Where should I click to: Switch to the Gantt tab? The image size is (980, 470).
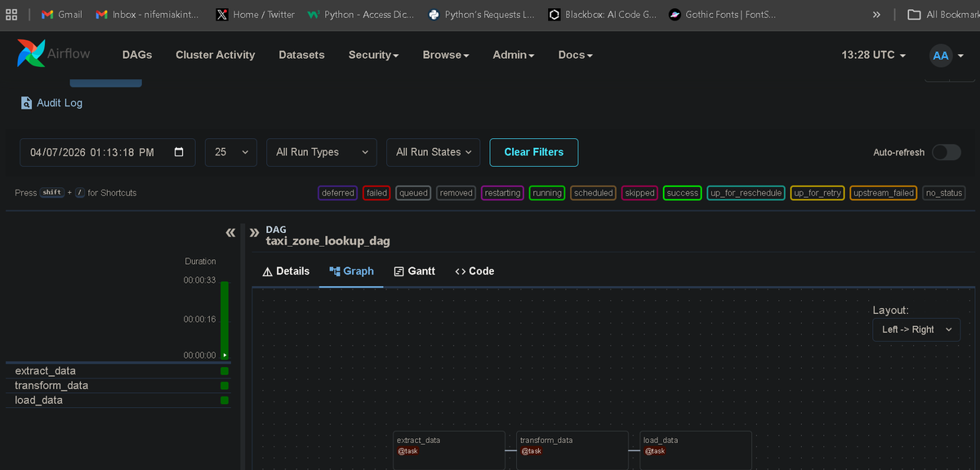(x=415, y=271)
